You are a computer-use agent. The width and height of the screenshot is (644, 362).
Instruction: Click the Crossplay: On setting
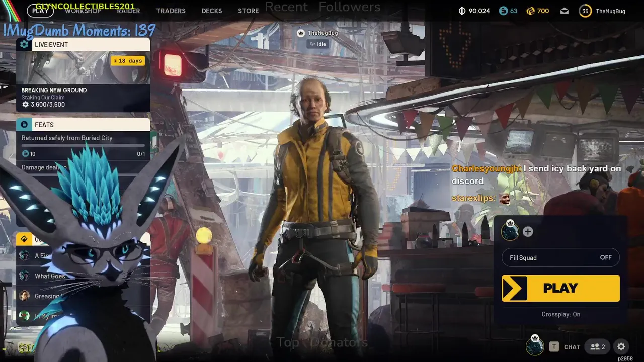point(560,314)
